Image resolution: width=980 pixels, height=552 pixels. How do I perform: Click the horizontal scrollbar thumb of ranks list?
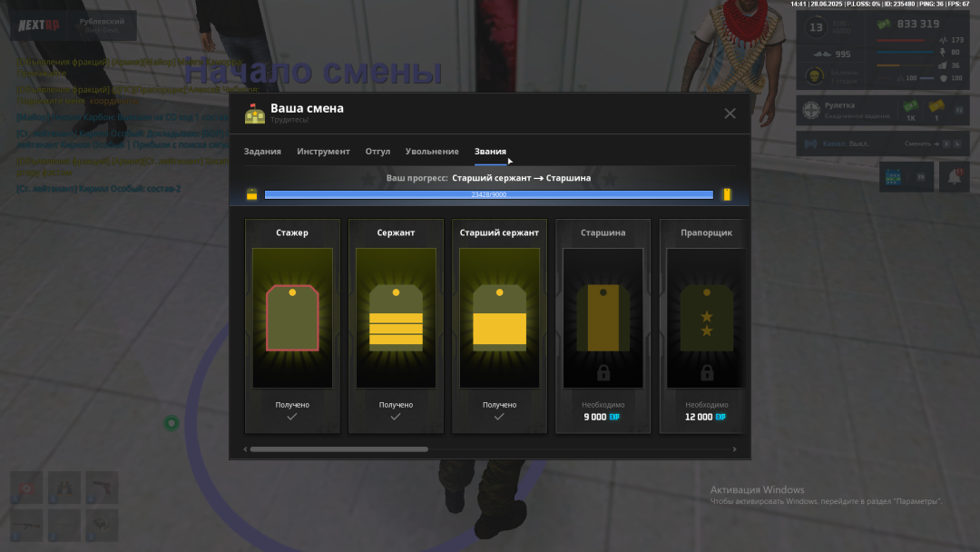338,448
